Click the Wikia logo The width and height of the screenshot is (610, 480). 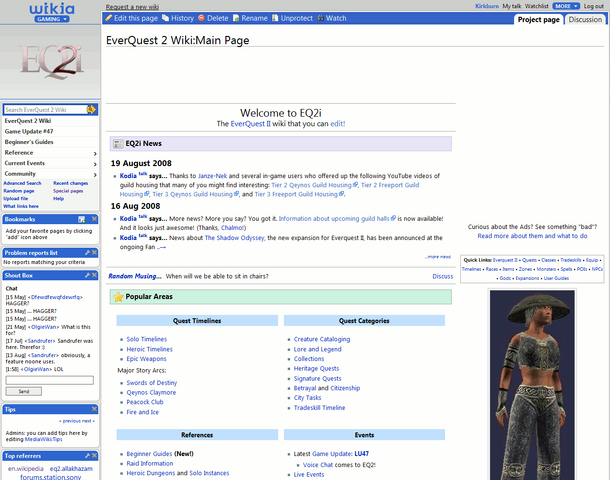(x=52, y=9)
